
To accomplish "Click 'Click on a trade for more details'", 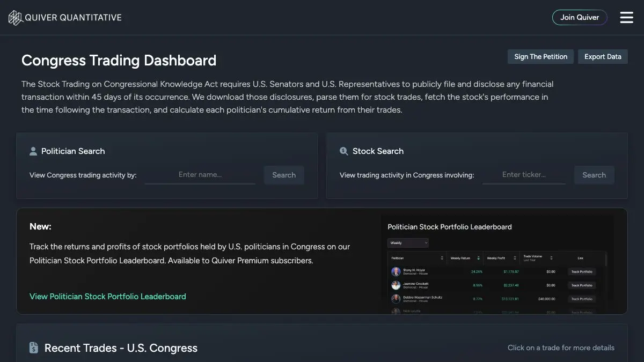I will [561, 348].
